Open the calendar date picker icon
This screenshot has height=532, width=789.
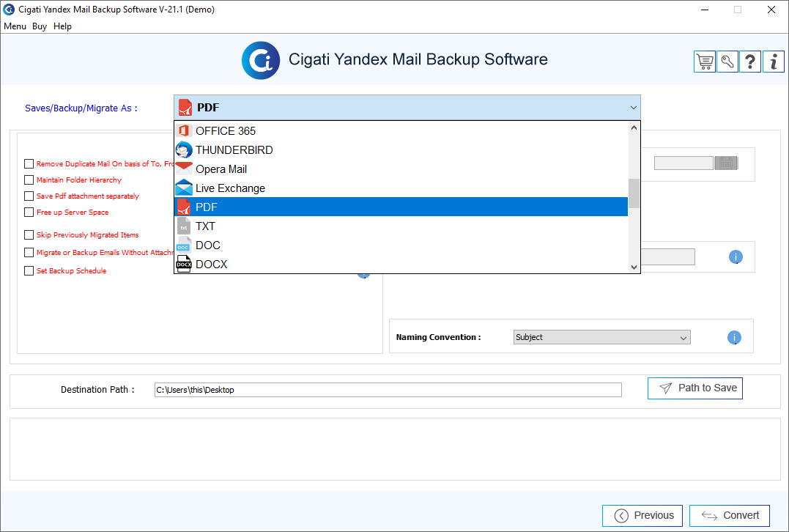726,163
